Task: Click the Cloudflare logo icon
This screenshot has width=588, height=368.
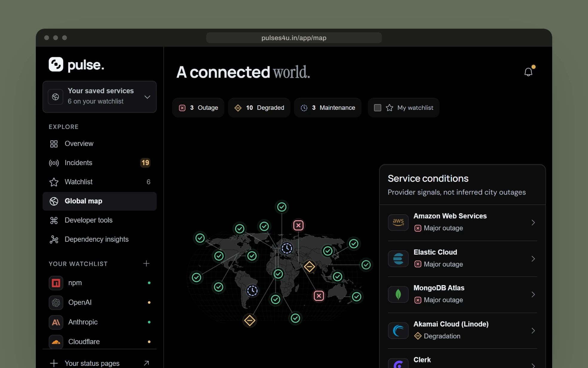Action: point(56,342)
